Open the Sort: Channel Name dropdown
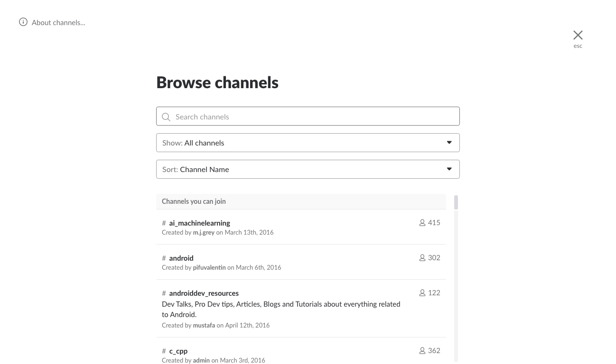Screen dimensions: 616x364 pyautogui.click(x=308, y=169)
